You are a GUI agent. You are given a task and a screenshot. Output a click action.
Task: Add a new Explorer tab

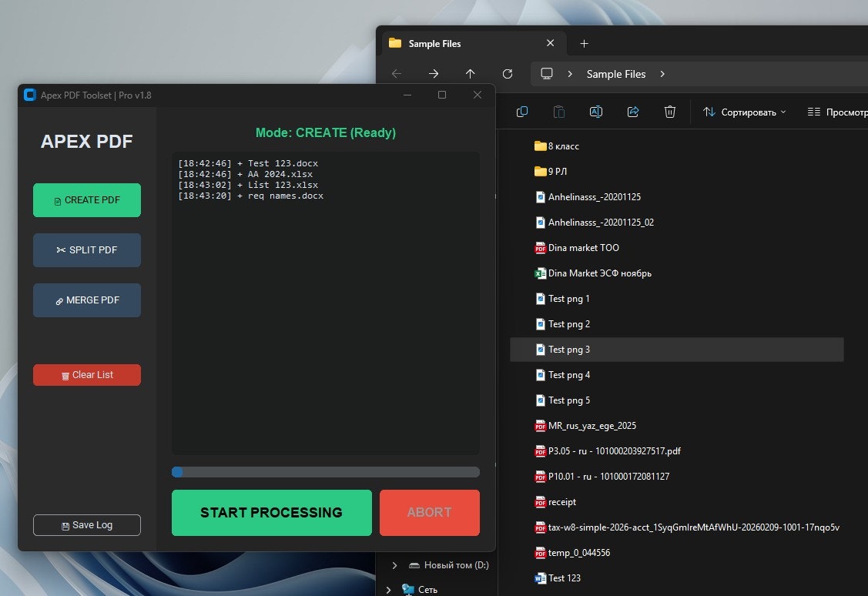[584, 43]
